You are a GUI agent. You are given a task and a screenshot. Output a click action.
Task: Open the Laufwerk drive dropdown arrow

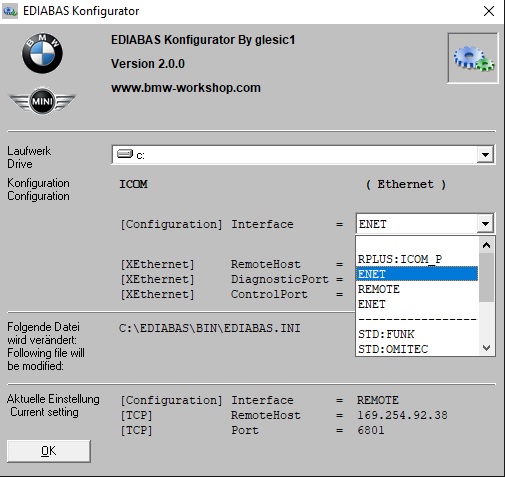click(485, 155)
